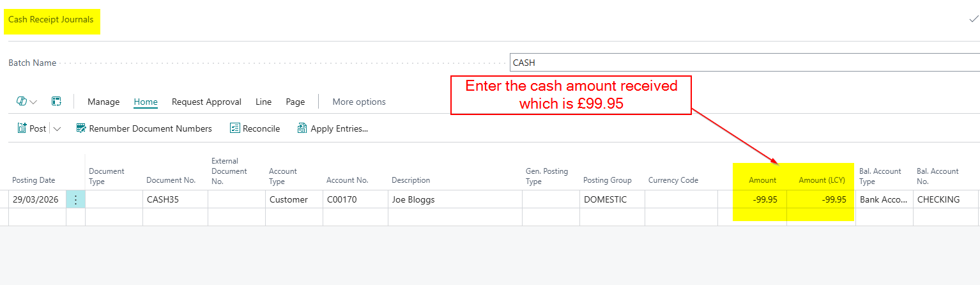Click the Bal. Account No. cell CHECKING

pos(945,199)
